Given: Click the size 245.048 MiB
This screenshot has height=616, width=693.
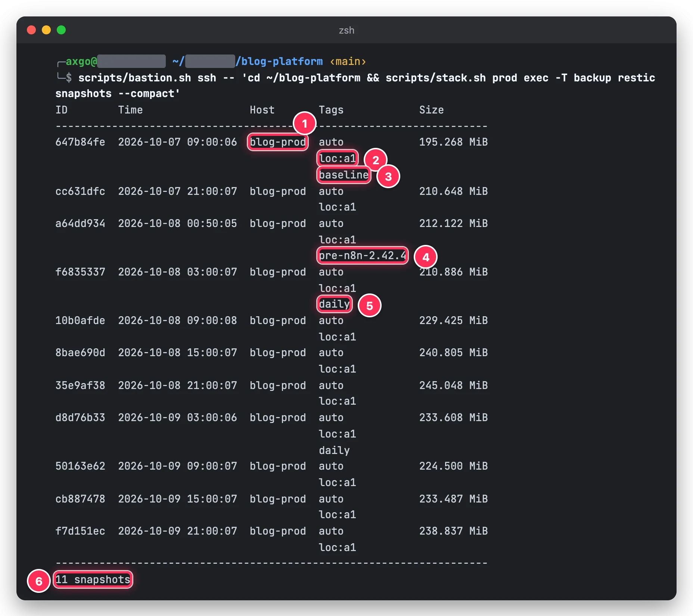Looking at the screenshot, I should pyautogui.click(x=453, y=385).
